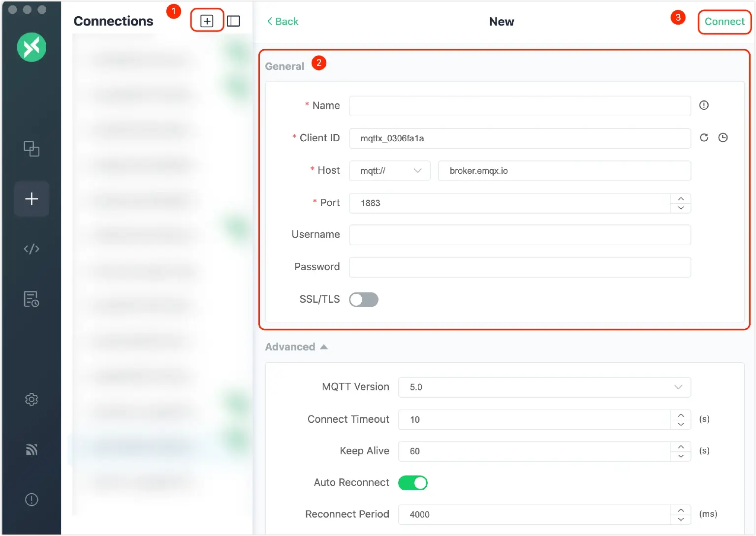
Task: Collapse the Advanced section
Action: click(x=324, y=347)
